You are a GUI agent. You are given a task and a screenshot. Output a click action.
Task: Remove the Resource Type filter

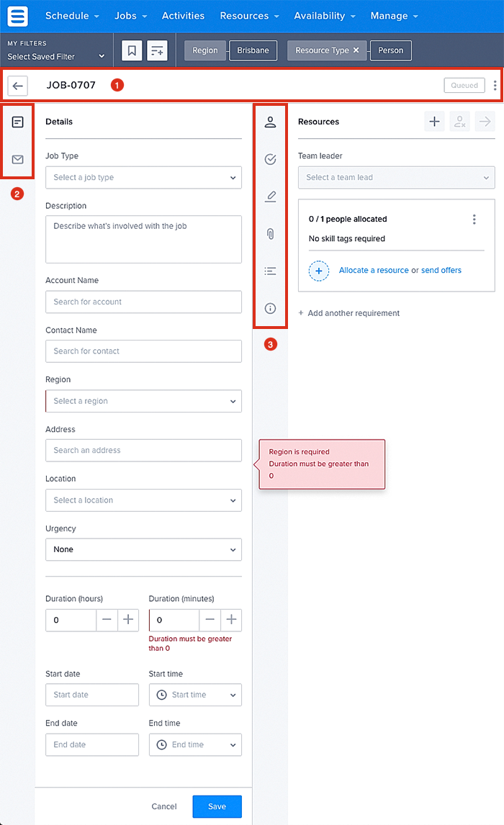[x=356, y=50]
